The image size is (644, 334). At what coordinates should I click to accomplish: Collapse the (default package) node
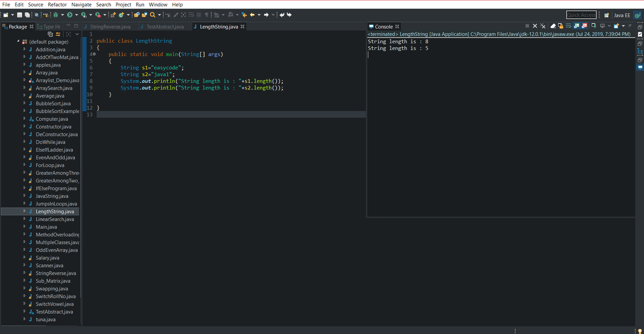pyautogui.click(x=18, y=42)
